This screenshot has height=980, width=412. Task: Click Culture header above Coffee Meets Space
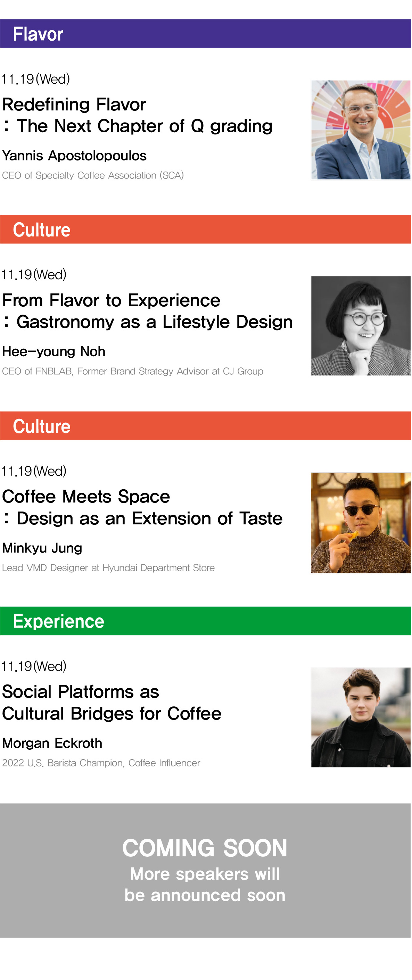[x=205, y=426]
